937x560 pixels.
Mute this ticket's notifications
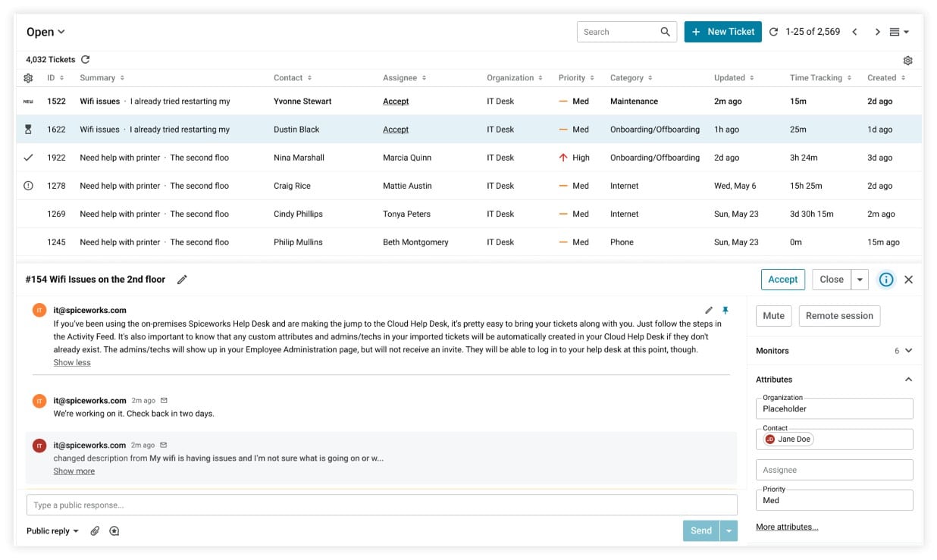click(773, 316)
